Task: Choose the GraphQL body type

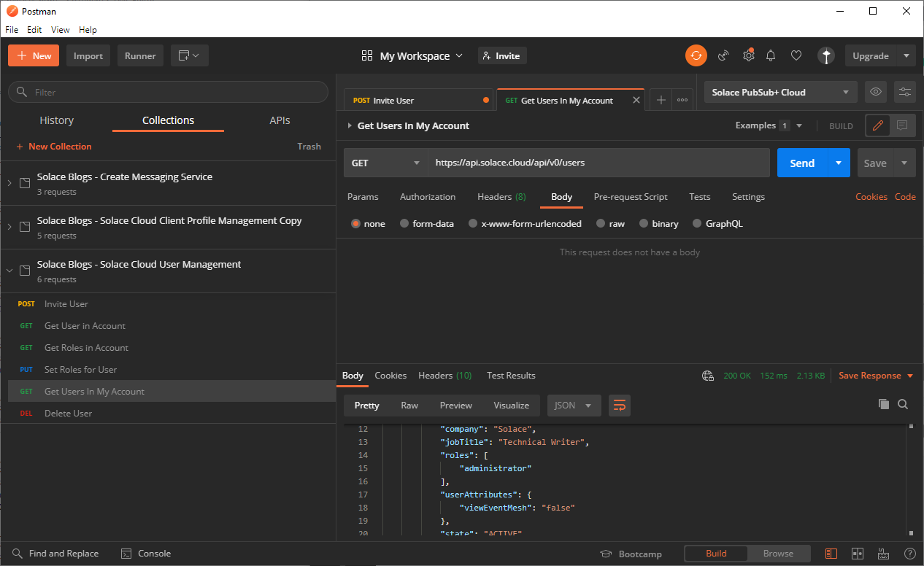Action: pos(697,224)
